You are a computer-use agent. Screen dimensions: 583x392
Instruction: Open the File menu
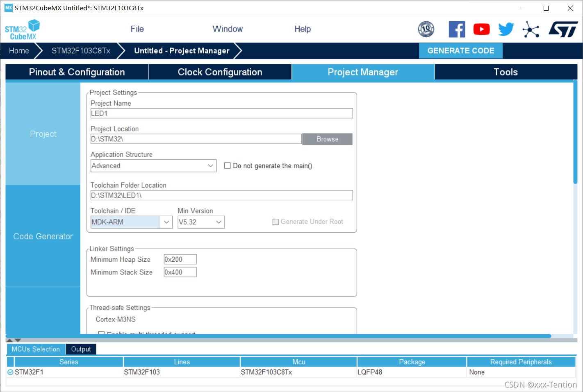137,29
